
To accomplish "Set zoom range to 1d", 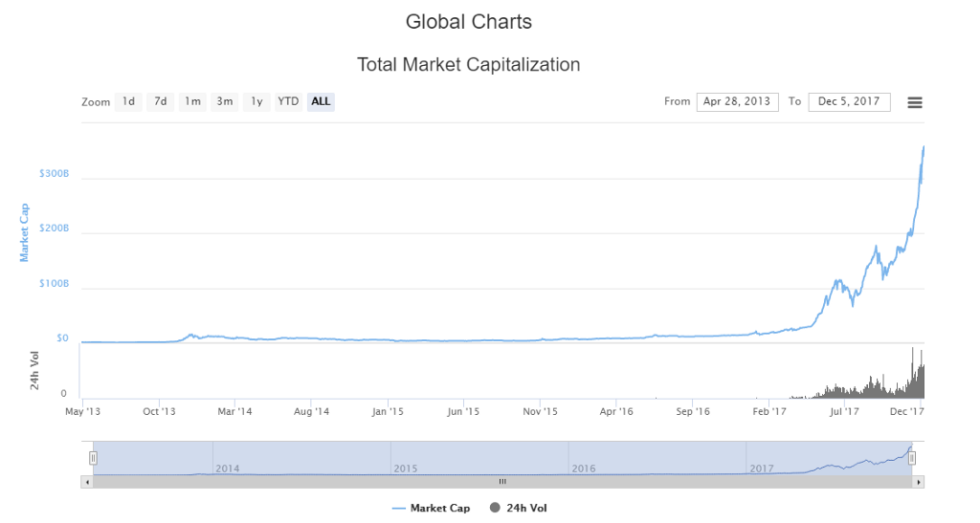I will point(128,101).
